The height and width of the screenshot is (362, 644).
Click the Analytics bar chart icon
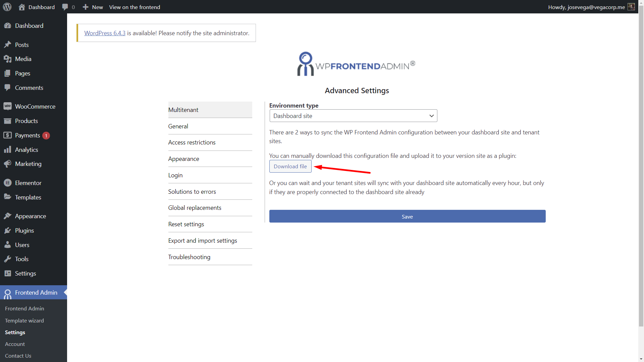(x=7, y=149)
